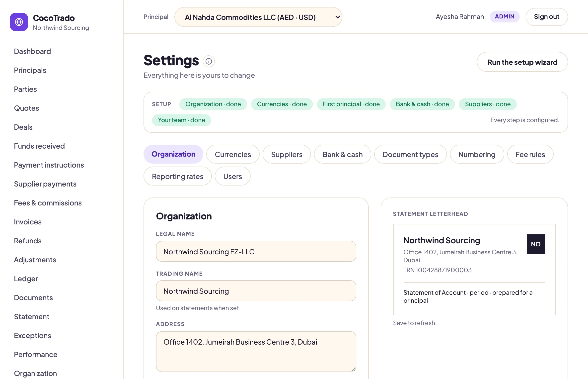Go to Invoices in the sidebar
This screenshot has width=588, height=379.
pos(28,222)
